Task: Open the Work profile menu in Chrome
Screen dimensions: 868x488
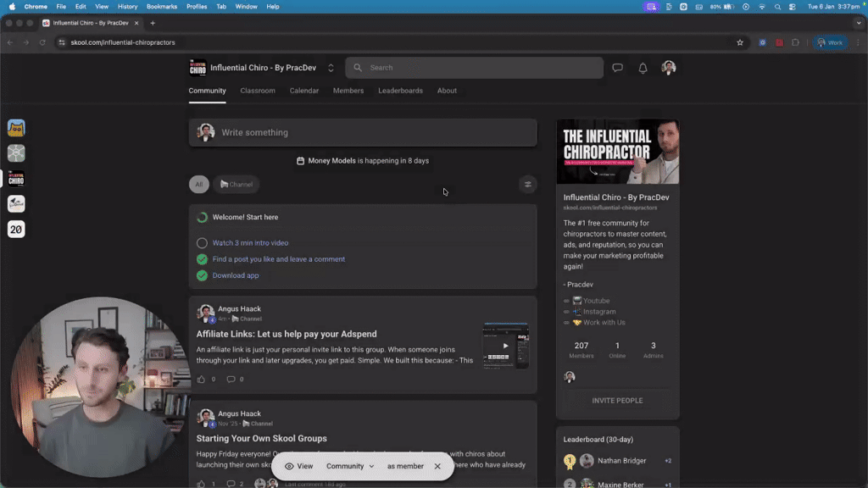Action: tap(830, 42)
